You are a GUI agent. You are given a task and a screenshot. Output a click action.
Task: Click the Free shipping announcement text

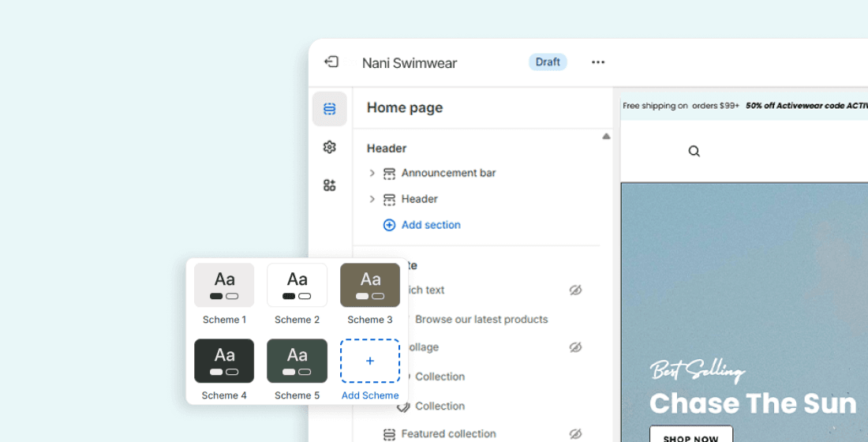click(681, 105)
